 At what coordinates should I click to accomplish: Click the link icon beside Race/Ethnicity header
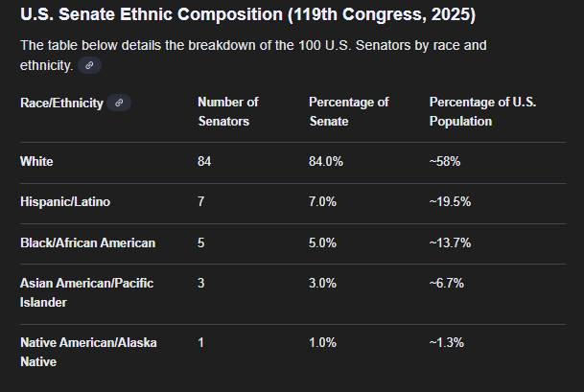(119, 103)
